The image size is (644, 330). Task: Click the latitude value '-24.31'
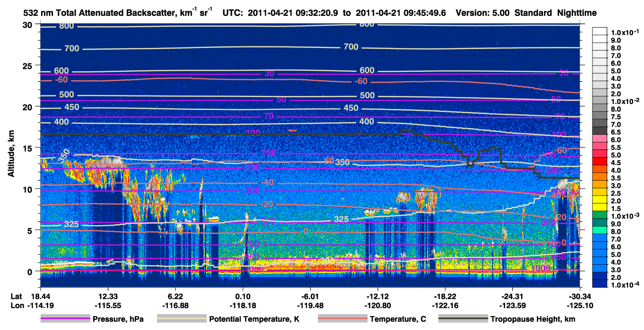click(512, 296)
